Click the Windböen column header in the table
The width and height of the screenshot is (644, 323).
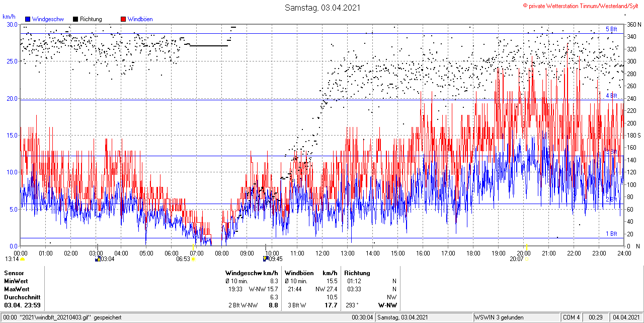click(298, 273)
